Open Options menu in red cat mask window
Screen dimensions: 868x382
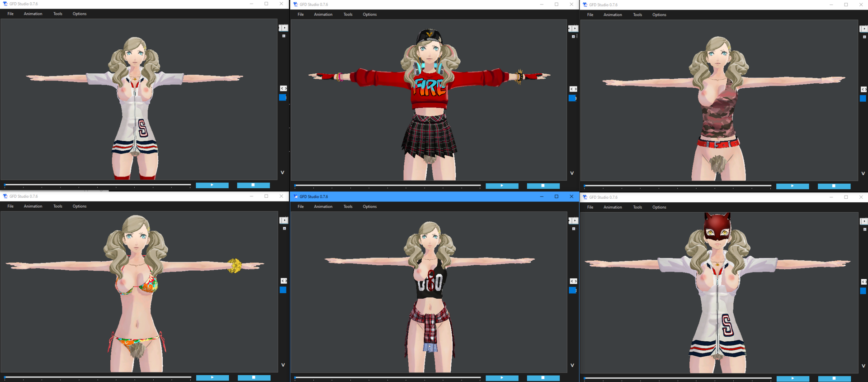tap(659, 207)
